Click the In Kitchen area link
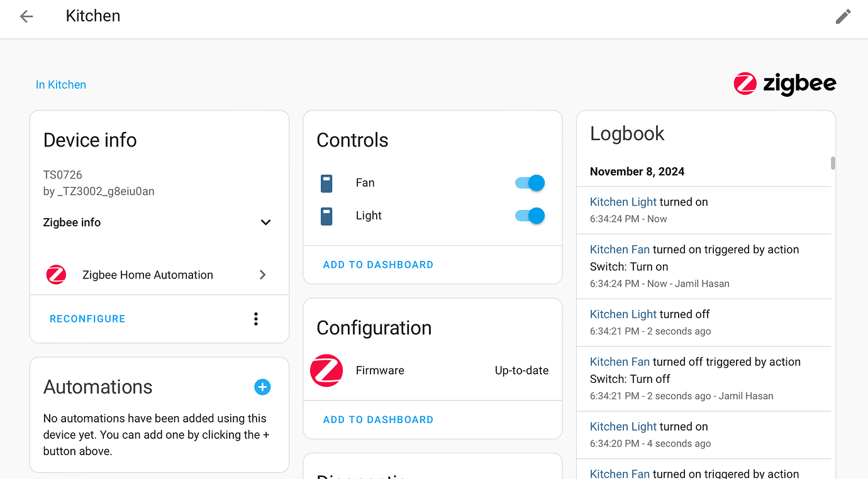The image size is (868, 479). pyautogui.click(x=60, y=84)
